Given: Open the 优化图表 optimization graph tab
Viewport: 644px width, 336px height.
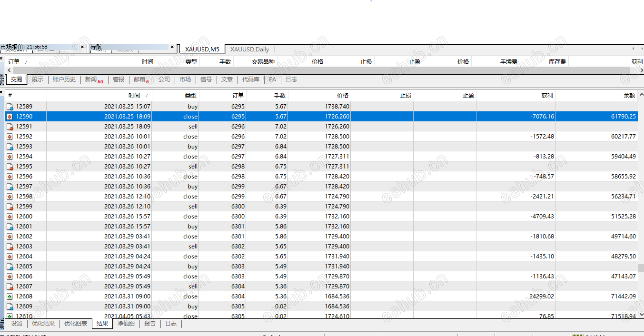Looking at the screenshot, I should 76,324.
